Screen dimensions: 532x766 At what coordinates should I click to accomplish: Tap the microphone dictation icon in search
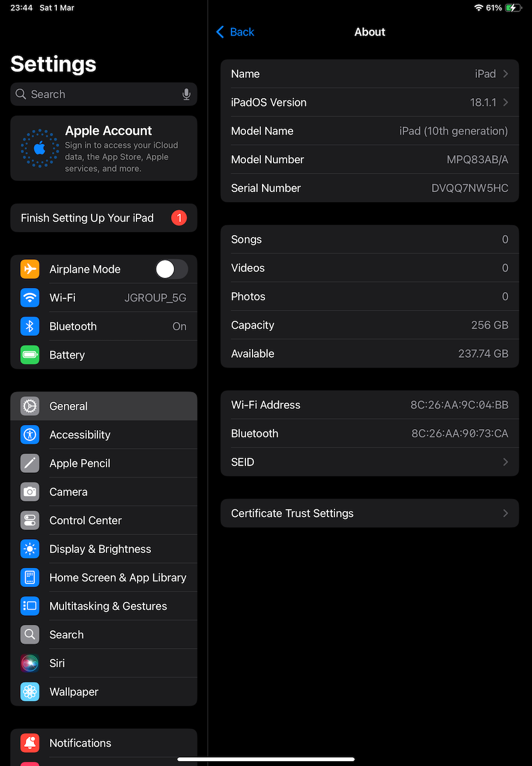coord(187,94)
